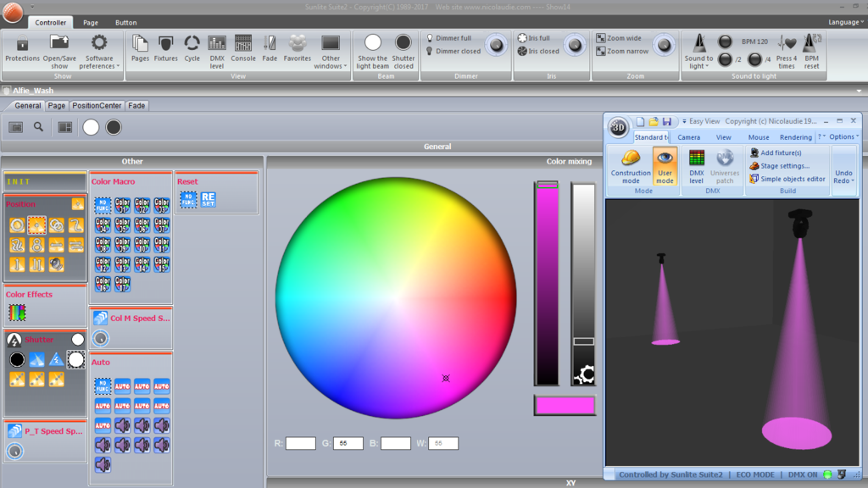Select black closed shutter icon in Shutter panel

point(17,359)
